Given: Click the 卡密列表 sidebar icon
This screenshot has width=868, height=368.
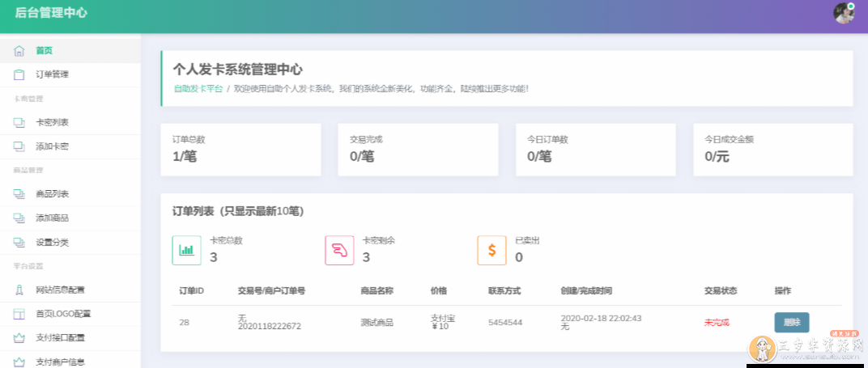Looking at the screenshot, I should 19,122.
